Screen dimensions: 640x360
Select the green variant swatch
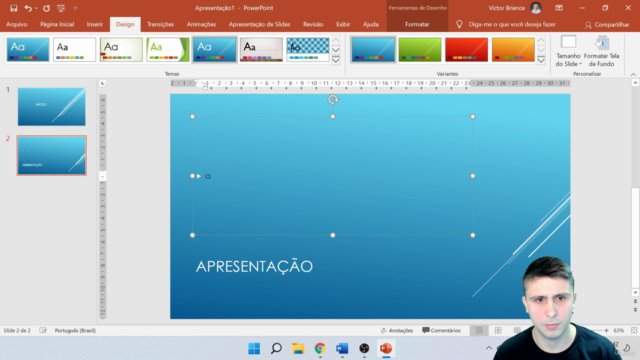420,49
